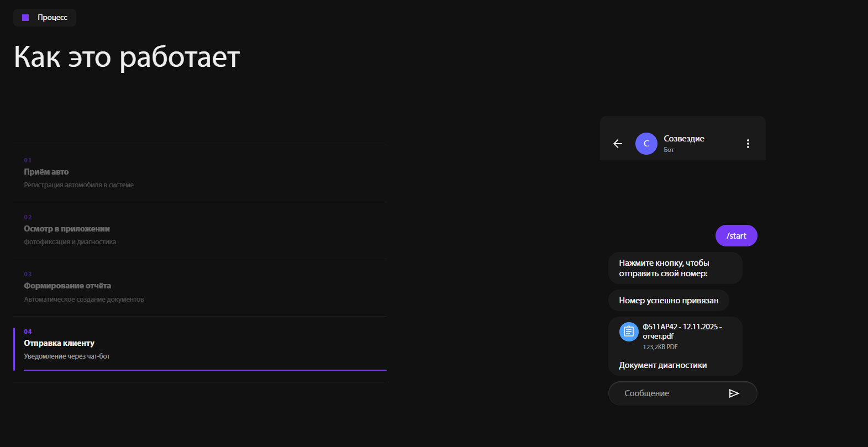Click the Созвездие bot avatar circle
The image size is (868, 447).
point(646,144)
